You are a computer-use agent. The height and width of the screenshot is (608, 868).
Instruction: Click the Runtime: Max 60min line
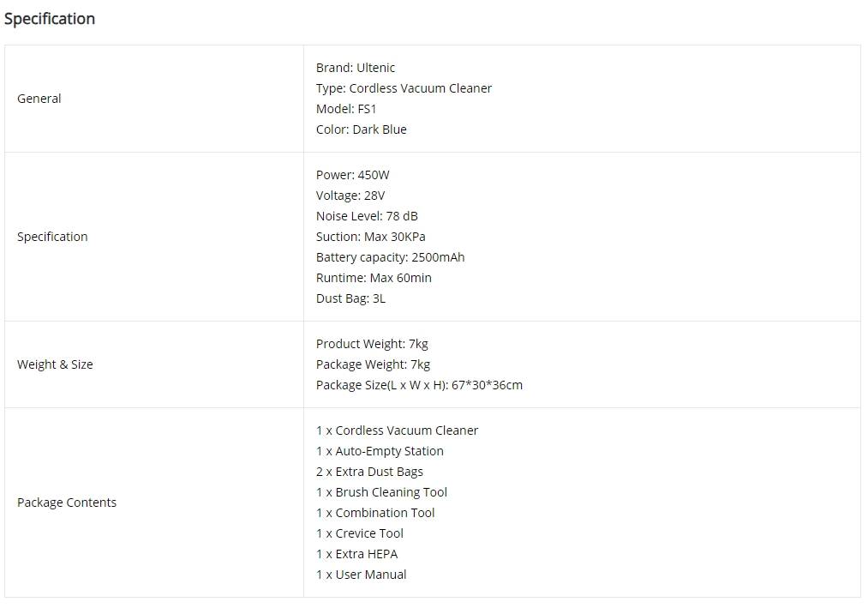coord(374,278)
